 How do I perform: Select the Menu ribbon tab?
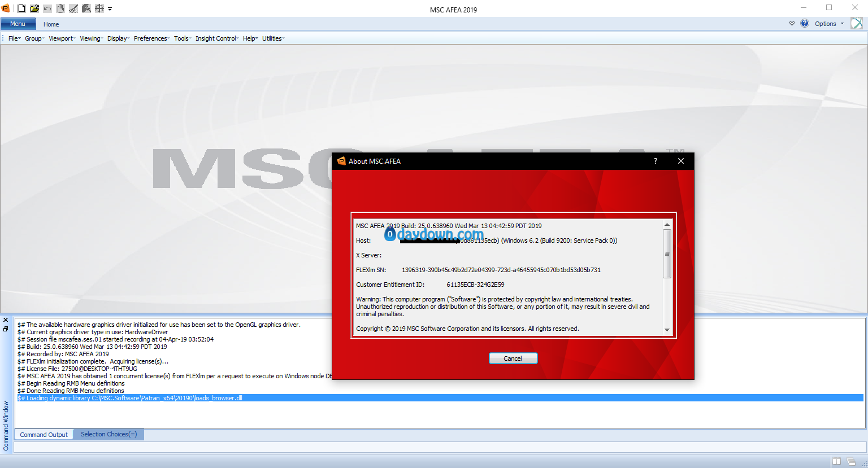point(18,24)
